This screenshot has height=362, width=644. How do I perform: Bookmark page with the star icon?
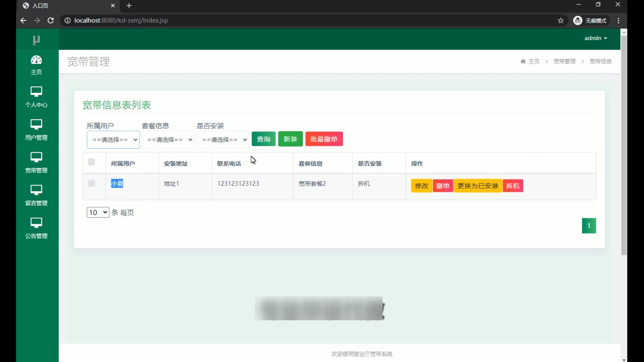560,20
